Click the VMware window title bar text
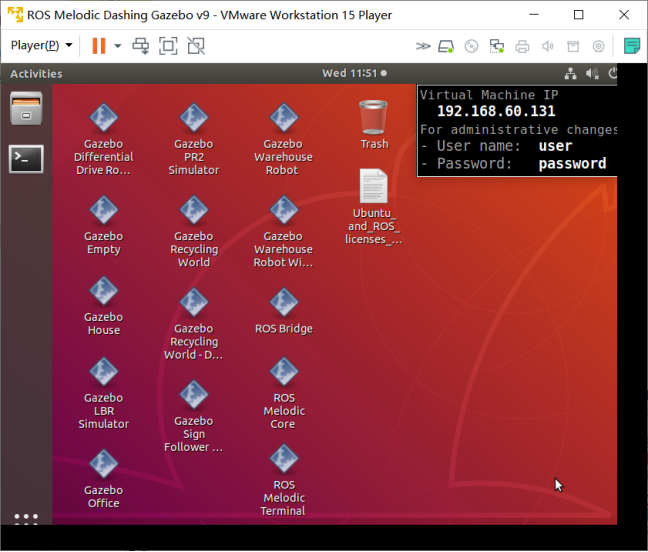The width and height of the screenshot is (648, 552). (209, 15)
